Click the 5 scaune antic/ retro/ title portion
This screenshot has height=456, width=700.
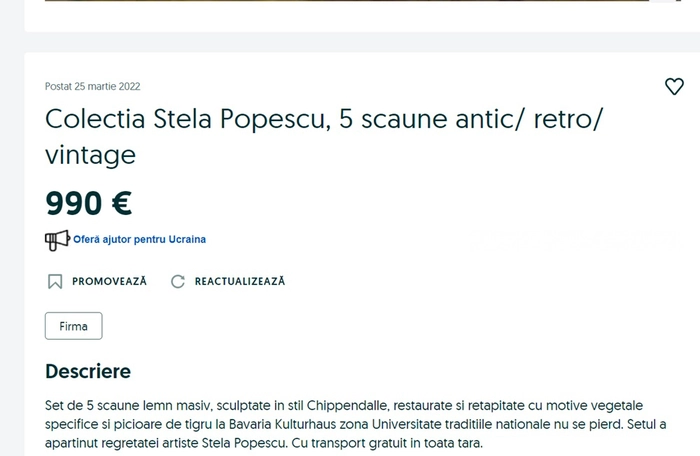tap(471, 119)
